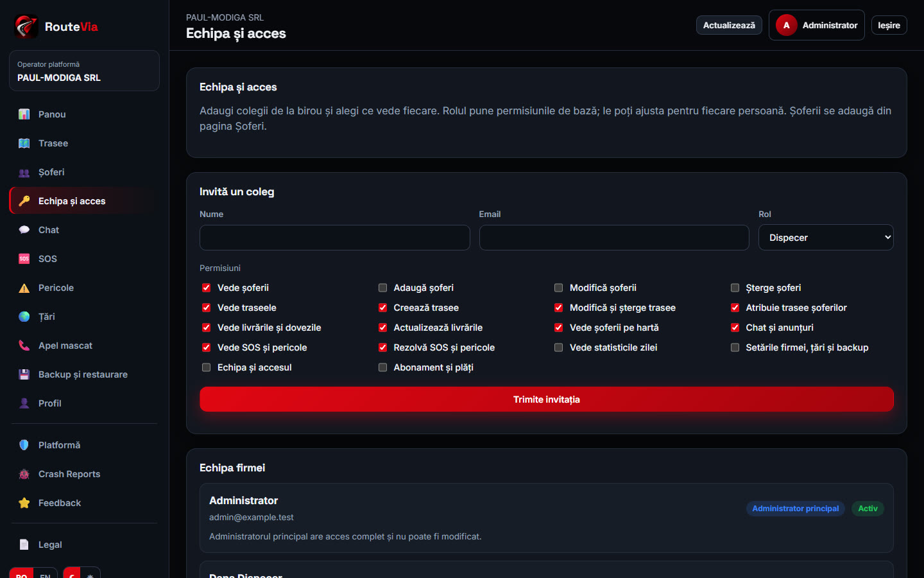The height and width of the screenshot is (578, 924).
Task: Open Chat via its speech bubble icon
Action: 24,230
